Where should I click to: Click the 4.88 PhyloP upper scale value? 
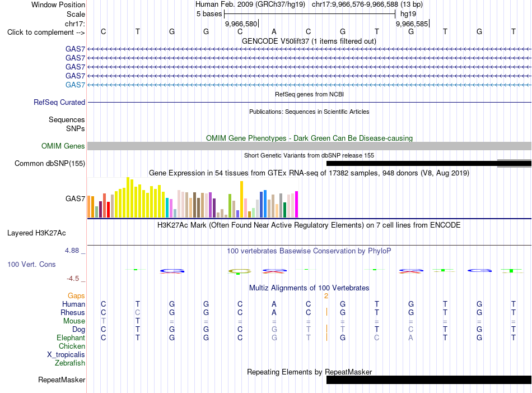tap(72, 251)
